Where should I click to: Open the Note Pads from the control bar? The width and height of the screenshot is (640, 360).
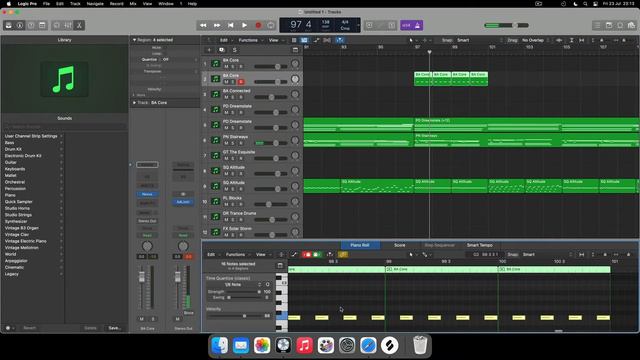tap(609, 25)
